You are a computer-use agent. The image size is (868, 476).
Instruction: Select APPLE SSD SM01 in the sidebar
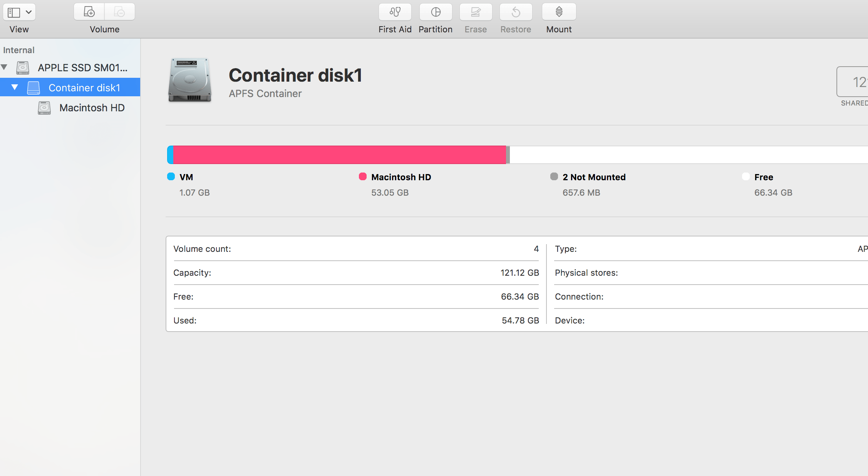click(82, 67)
